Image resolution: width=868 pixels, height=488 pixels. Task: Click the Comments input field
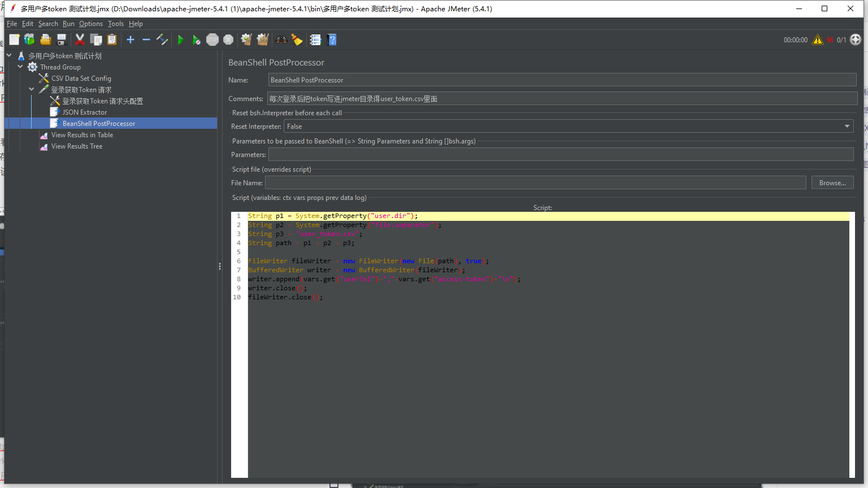562,98
